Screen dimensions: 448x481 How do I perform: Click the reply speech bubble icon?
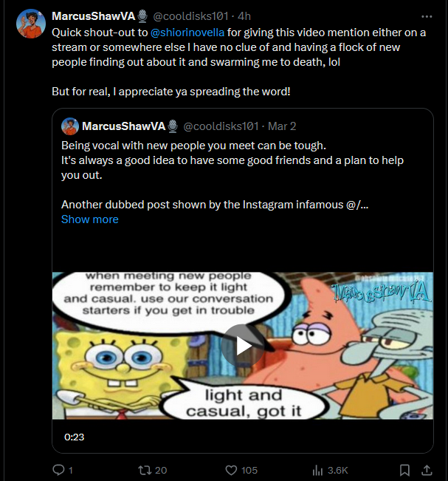(58, 470)
